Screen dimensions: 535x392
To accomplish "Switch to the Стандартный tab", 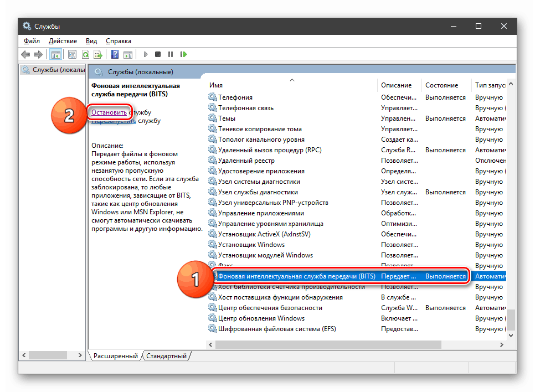I will 167,356.
